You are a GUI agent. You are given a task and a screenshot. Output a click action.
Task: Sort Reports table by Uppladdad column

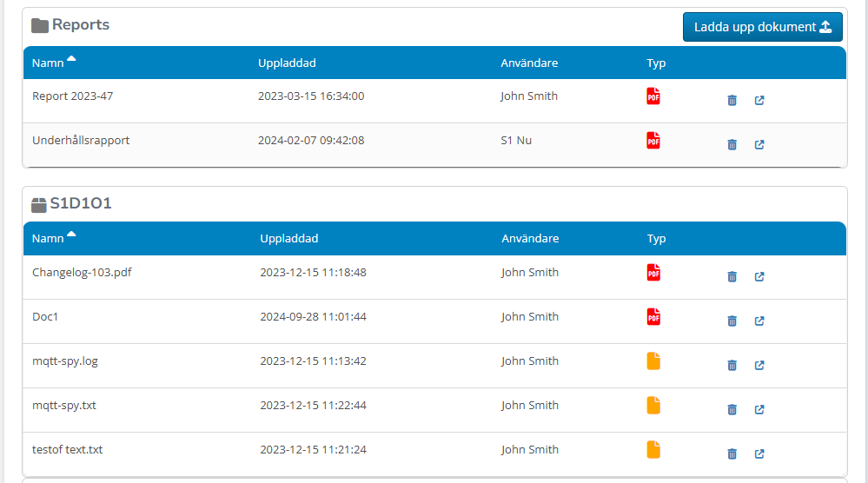287,63
